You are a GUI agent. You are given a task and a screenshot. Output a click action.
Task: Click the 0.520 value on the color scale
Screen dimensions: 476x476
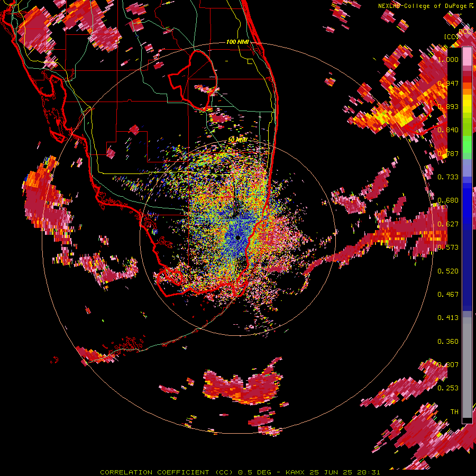click(448, 271)
